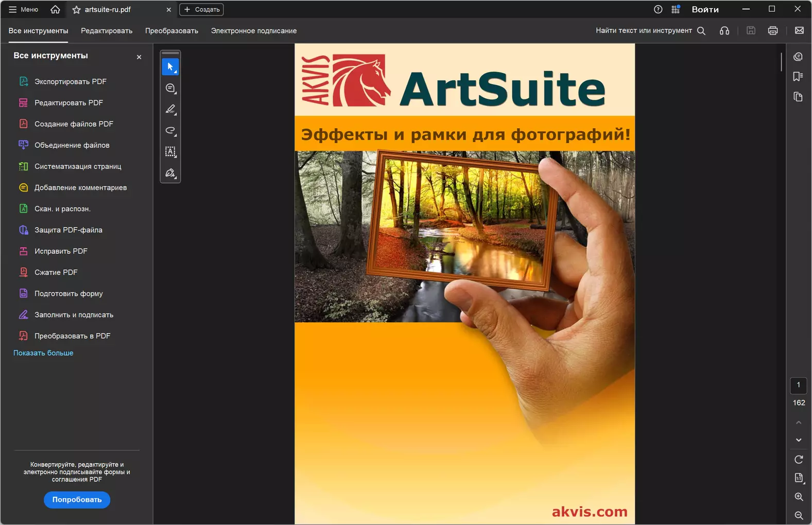Viewport: 812px width, 525px height.
Task: Print the document with the printer icon
Action: (x=773, y=31)
